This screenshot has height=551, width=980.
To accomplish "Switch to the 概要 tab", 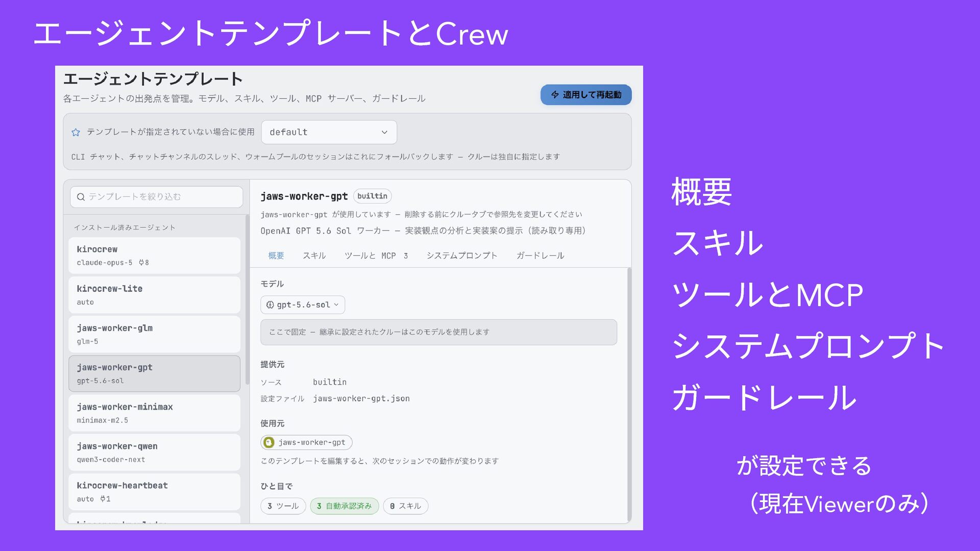I will click(276, 256).
